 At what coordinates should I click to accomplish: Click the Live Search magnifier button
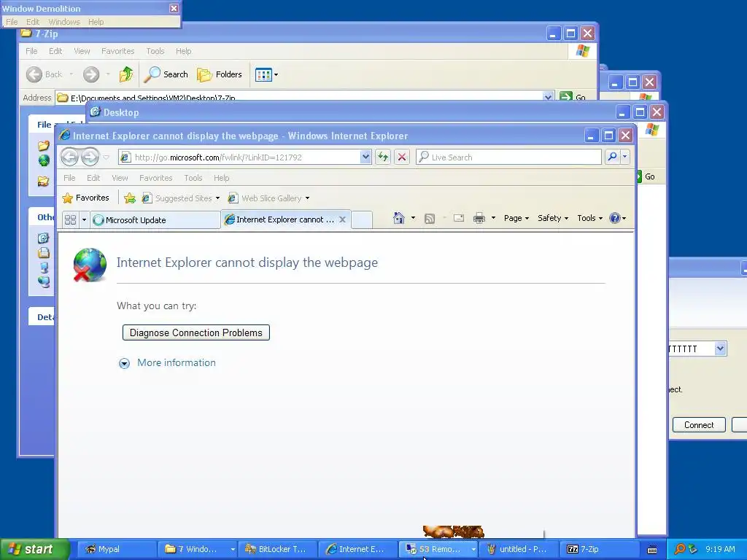613,157
